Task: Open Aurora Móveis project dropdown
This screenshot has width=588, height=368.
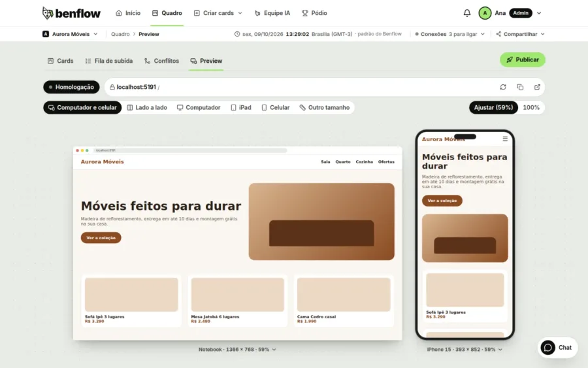Action: (70, 34)
